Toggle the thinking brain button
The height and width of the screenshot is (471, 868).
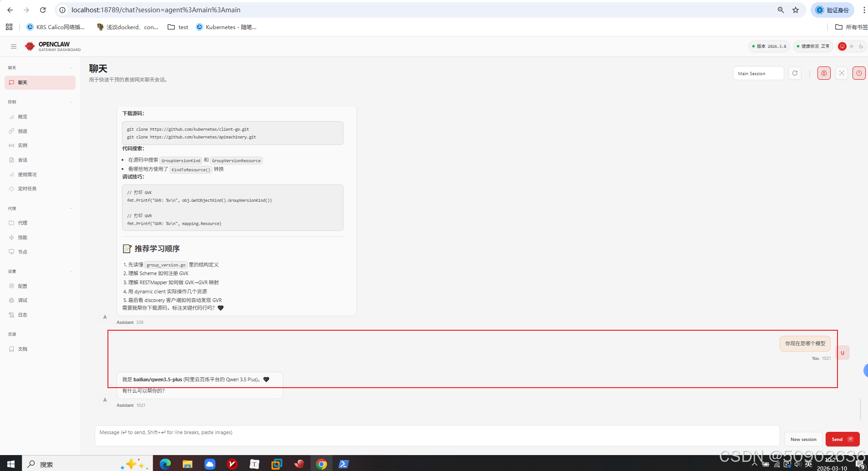[x=824, y=73]
